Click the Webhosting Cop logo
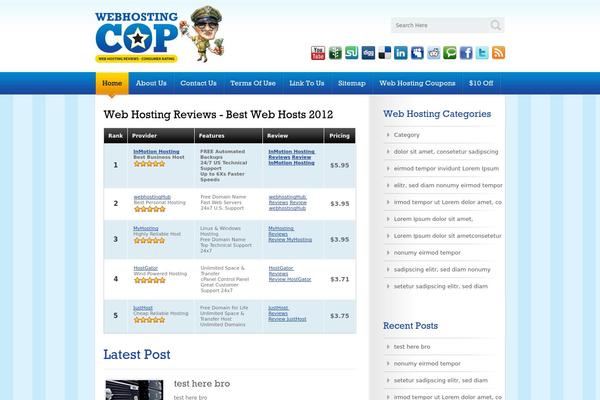Image resolution: width=600 pixels, height=400 pixels. (159, 34)
